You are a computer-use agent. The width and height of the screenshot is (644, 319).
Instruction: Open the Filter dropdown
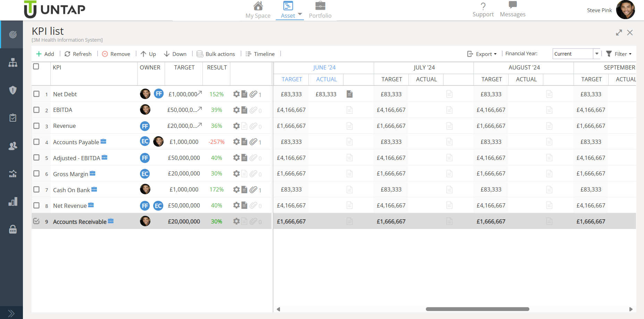point(619,54)
